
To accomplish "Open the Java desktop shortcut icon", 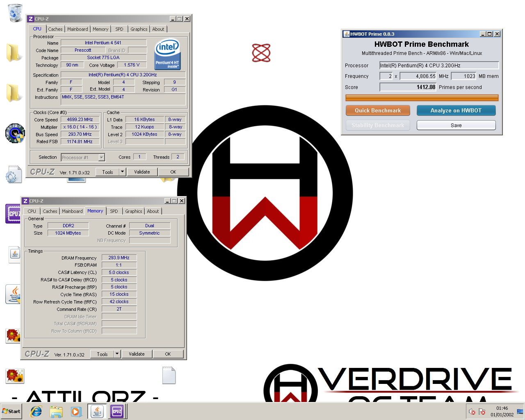I will pos(13,294).
